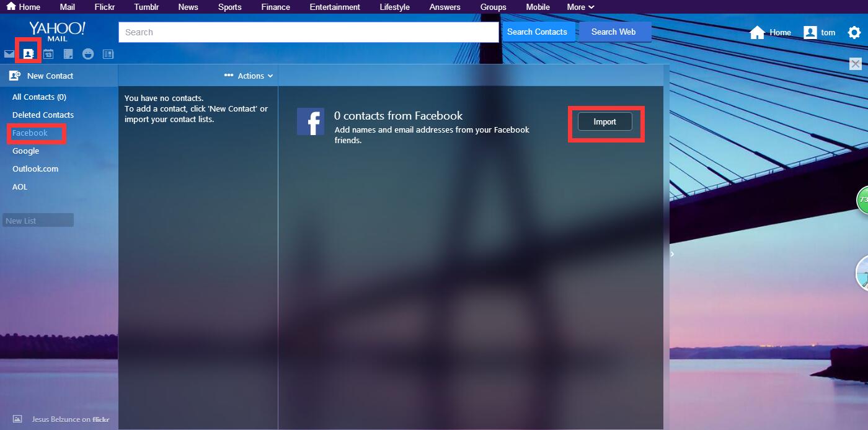Open the Calendar icon showing 13
Screen dimensions: 868x430
coord(48,54)
